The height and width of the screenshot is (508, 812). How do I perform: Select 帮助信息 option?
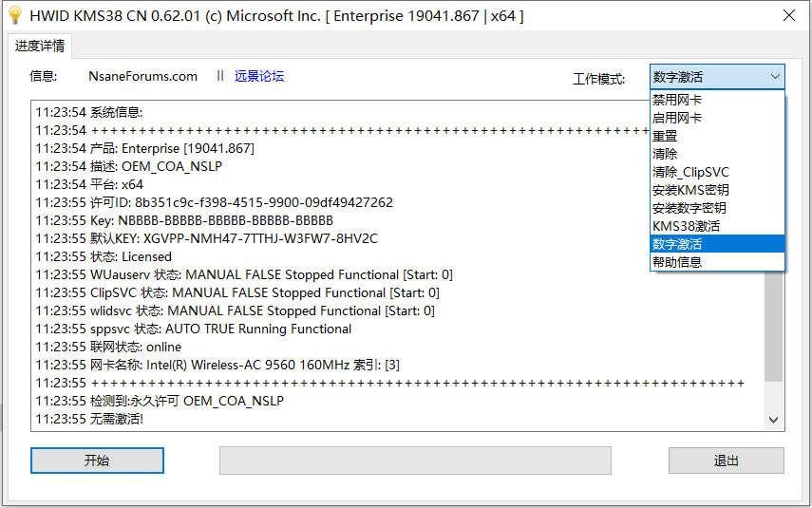pyautogui.click(x=717, y=262)
